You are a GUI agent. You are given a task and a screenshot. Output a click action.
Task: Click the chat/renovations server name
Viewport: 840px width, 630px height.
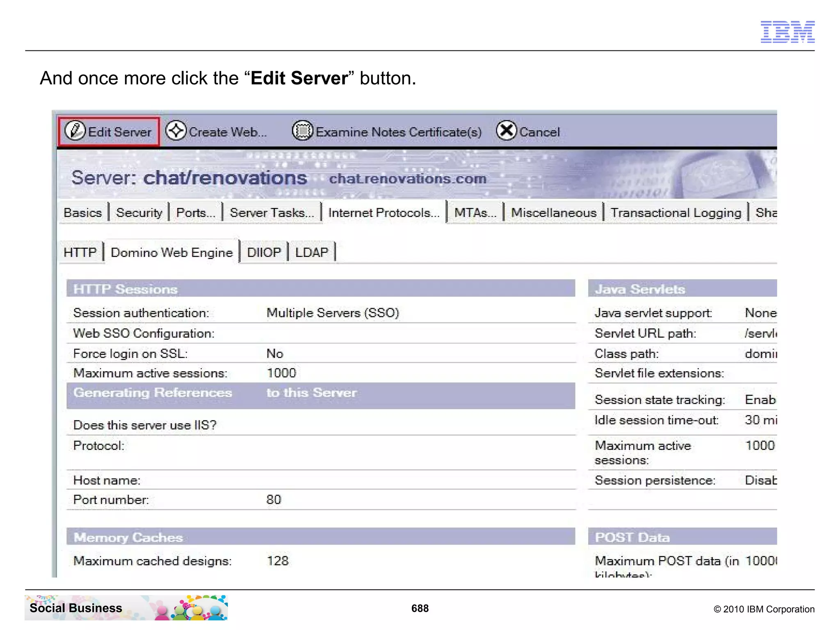tap(225, 178)
